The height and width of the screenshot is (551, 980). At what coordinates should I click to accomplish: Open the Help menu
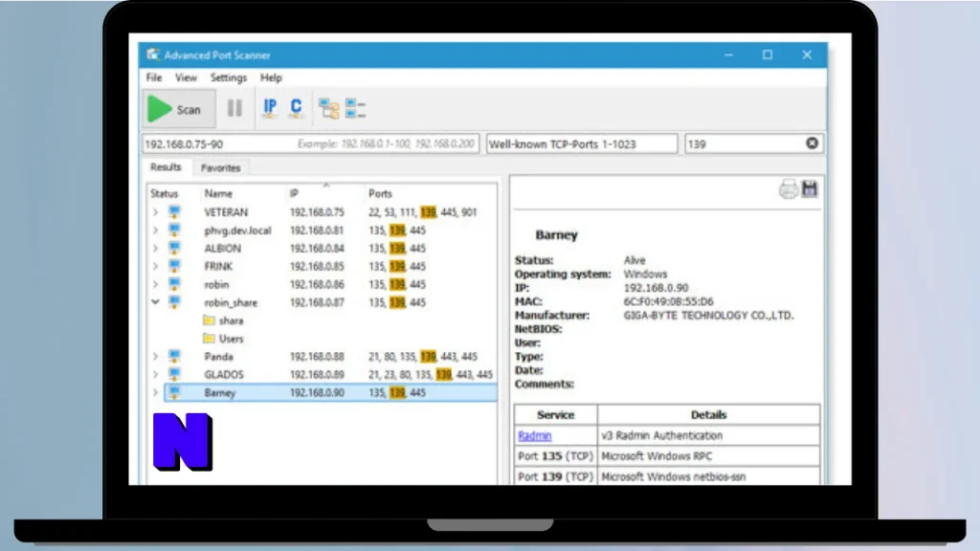coord(271,77)
